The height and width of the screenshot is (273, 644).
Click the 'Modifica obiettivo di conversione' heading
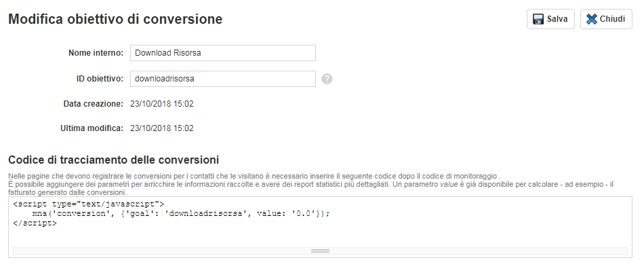[115, 19]
